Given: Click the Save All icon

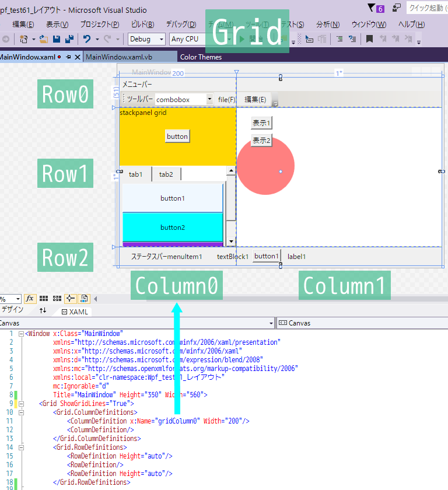Looking at the screenshot, I should tap(69, 39).
